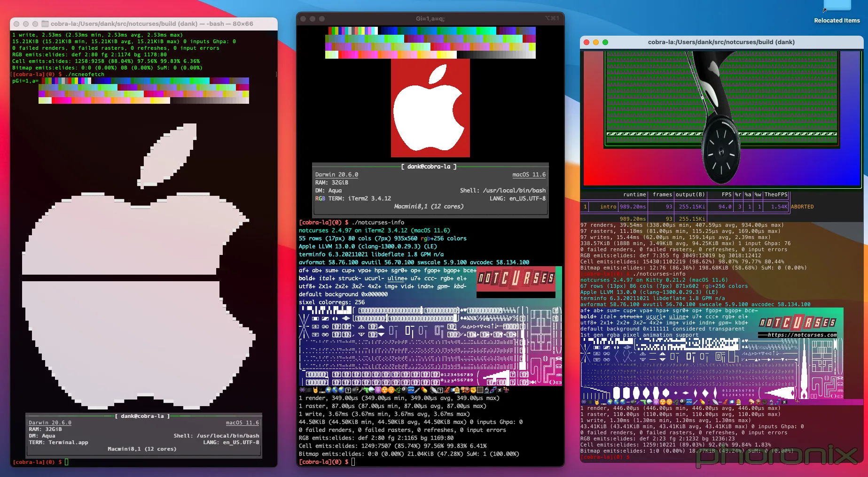868x477 pixels.
Task: Click 'Shell: /usr/local/bin/bash' in the iTerm2 info box
Action: click(x=503, y=190)
